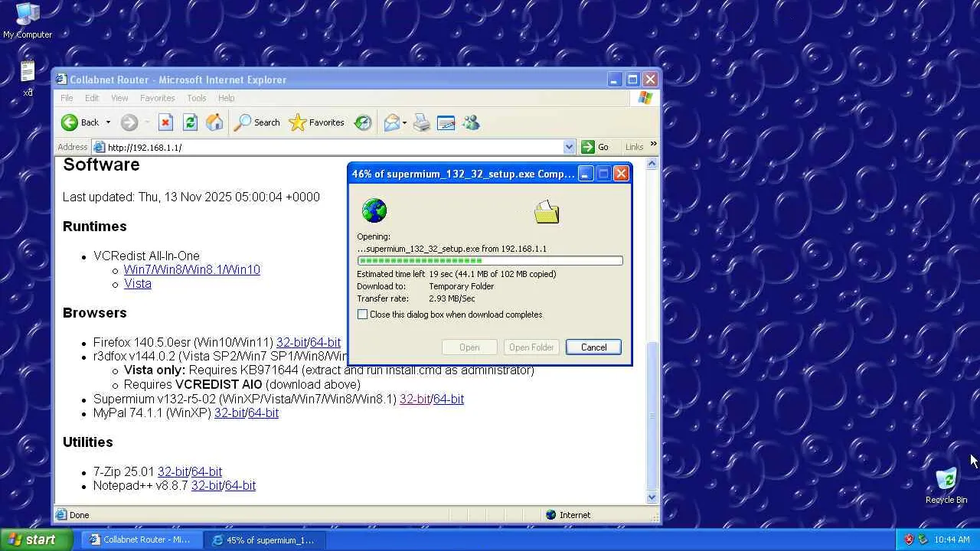Close the download dialog window
The width and height of the screenshot is (980, 551).
[x=621, y=174]
